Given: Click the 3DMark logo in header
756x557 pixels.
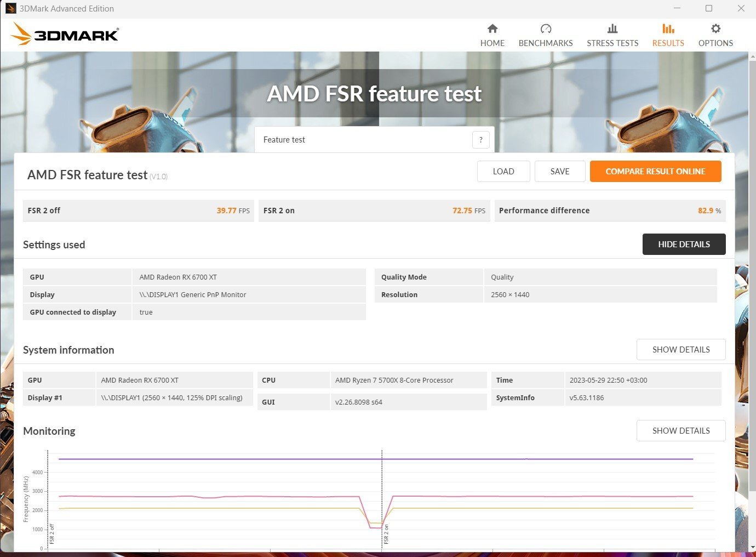Looking at the screenshot, I should coord(65,34).
